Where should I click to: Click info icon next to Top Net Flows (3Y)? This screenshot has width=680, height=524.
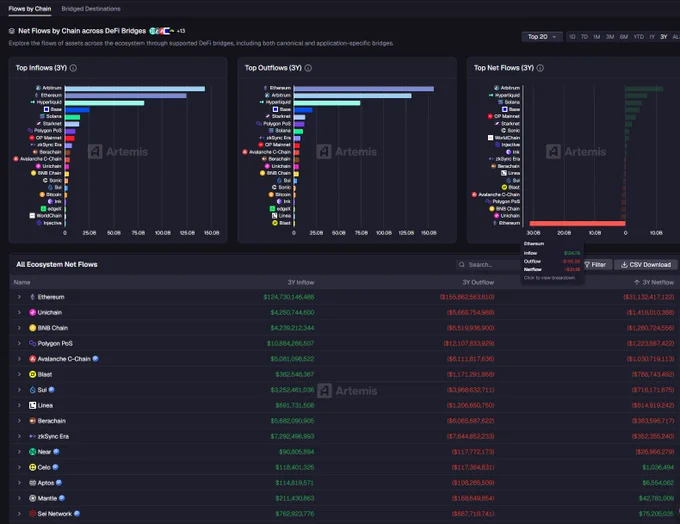tap(540, 68)
